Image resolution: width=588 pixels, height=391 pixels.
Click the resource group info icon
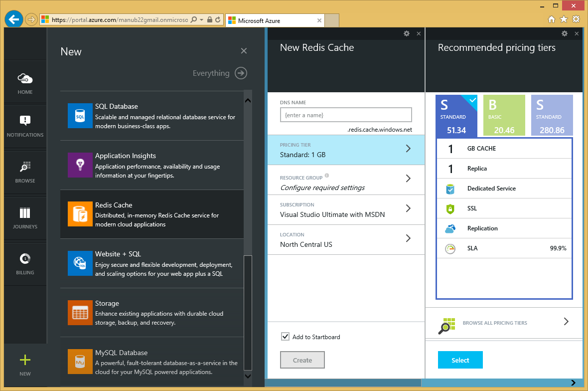coord(326,176)
